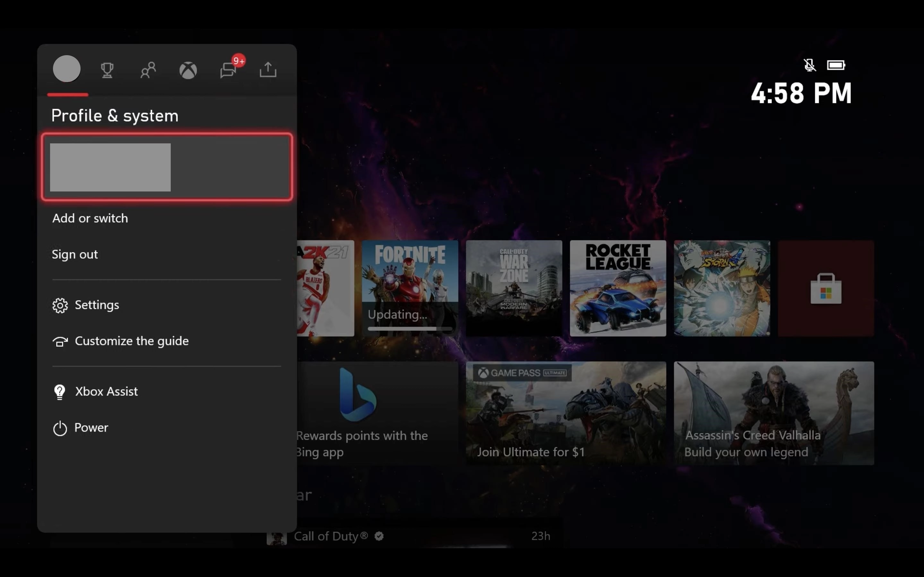
Task: Click the Profile & system heading
Action: coord(115,116)
